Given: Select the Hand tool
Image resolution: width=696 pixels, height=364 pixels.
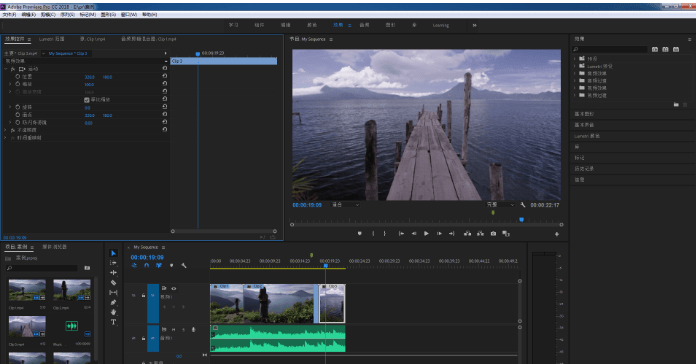Looking at the screenshot, I should (x=114, y=312).
